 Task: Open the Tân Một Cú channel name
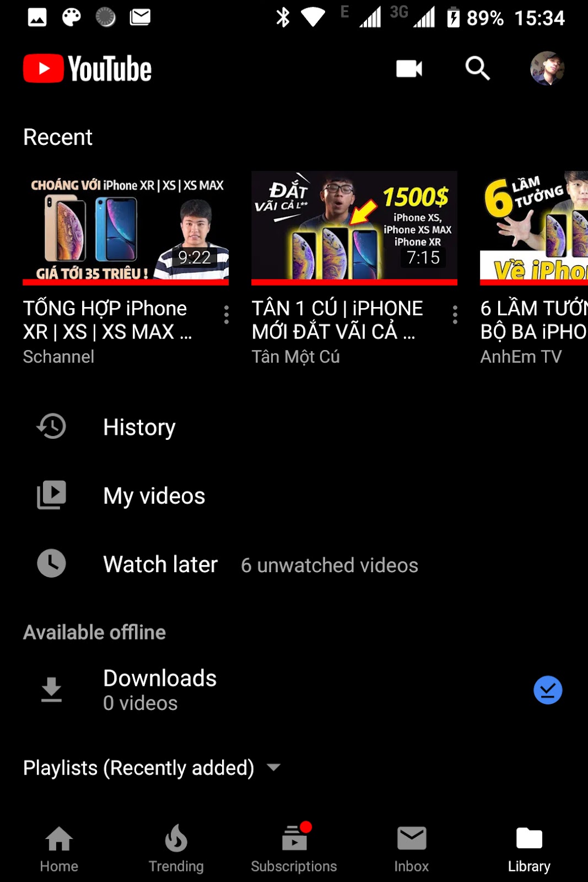[295, 357]
